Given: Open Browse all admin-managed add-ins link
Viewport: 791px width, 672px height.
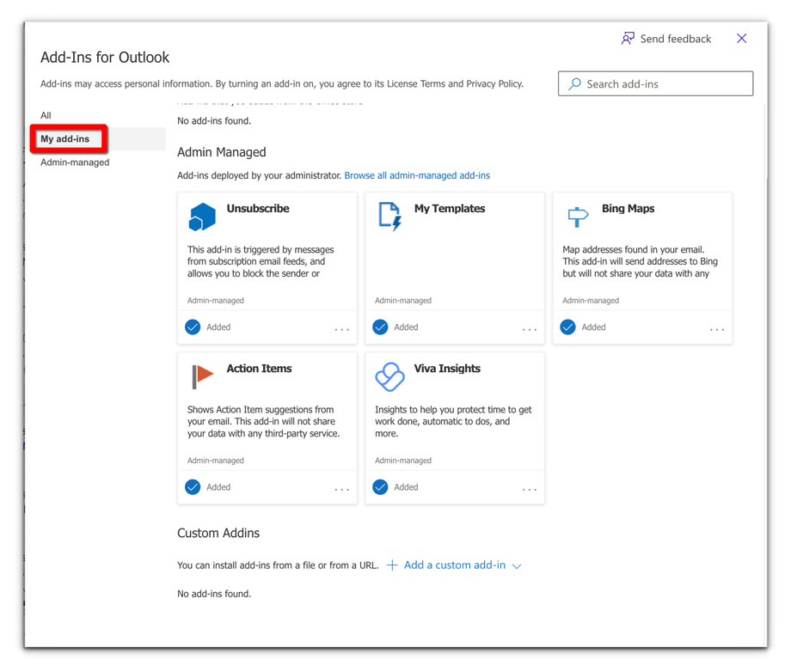Looking at the screenshot, I should coord(417,175).
